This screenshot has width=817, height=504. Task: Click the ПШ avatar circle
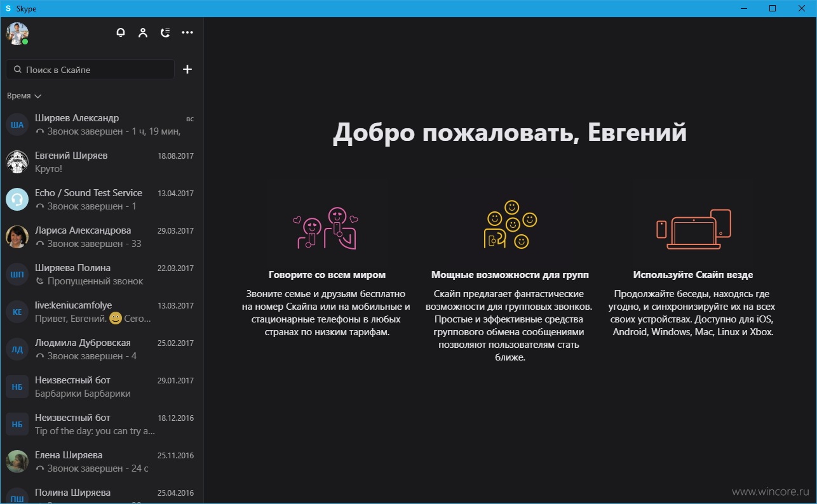(x=17, y=497)
